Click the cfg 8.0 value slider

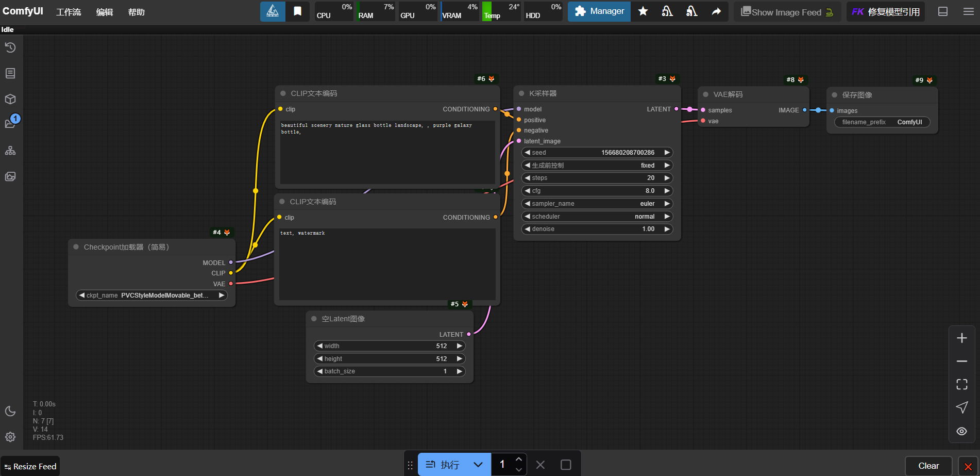point(597,191)
